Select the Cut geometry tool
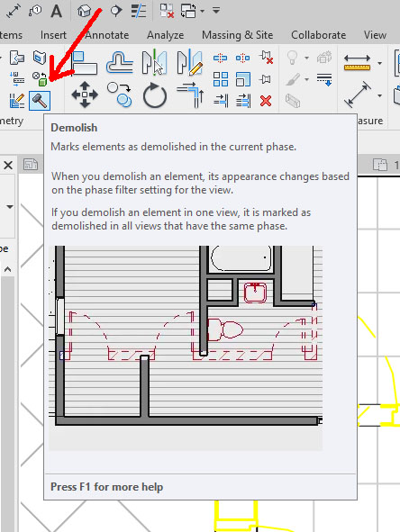Screen dimensions: 400x532 coord(40,58)
